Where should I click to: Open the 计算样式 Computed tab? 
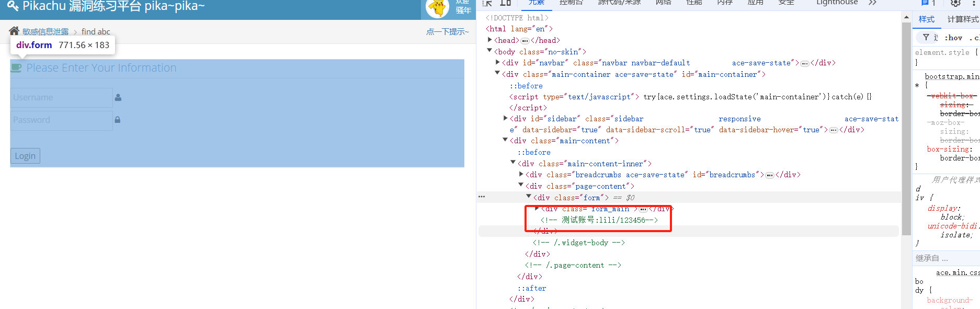click(963, 19)
